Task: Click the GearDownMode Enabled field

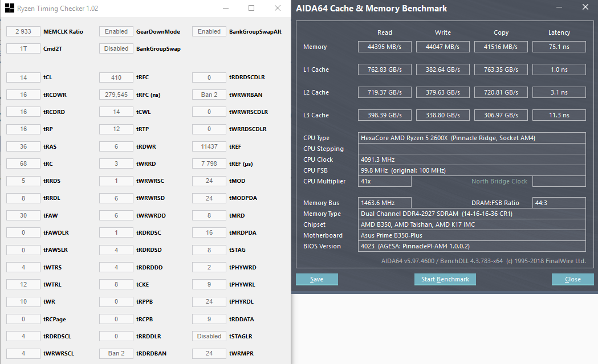Action: pos(116,31)
